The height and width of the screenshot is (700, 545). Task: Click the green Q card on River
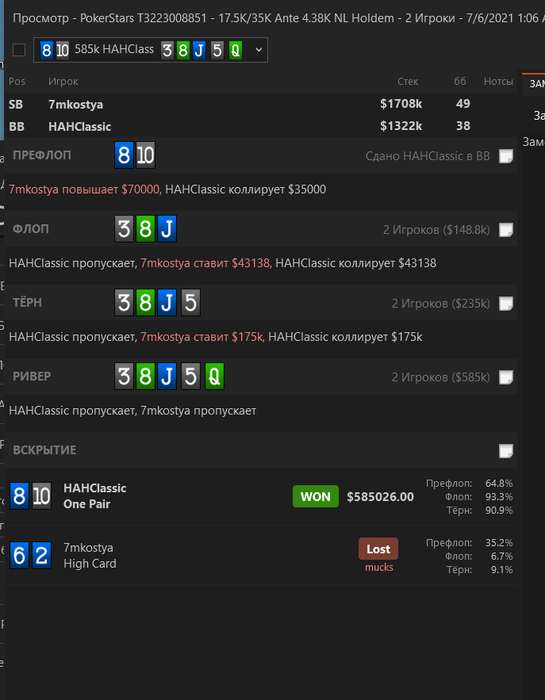coord(215,376)
